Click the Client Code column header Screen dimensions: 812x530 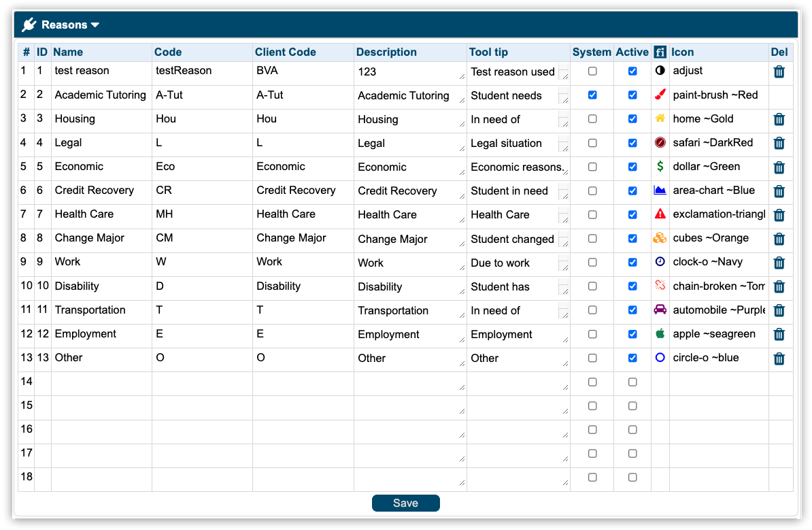click(x=285, y=52)
